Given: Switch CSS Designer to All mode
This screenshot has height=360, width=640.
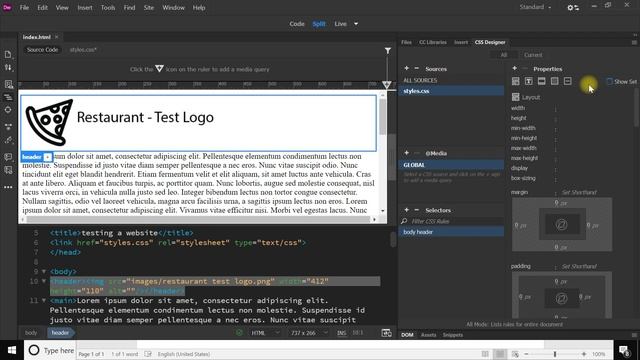Looking at the screenshot, I should [504, 55].
